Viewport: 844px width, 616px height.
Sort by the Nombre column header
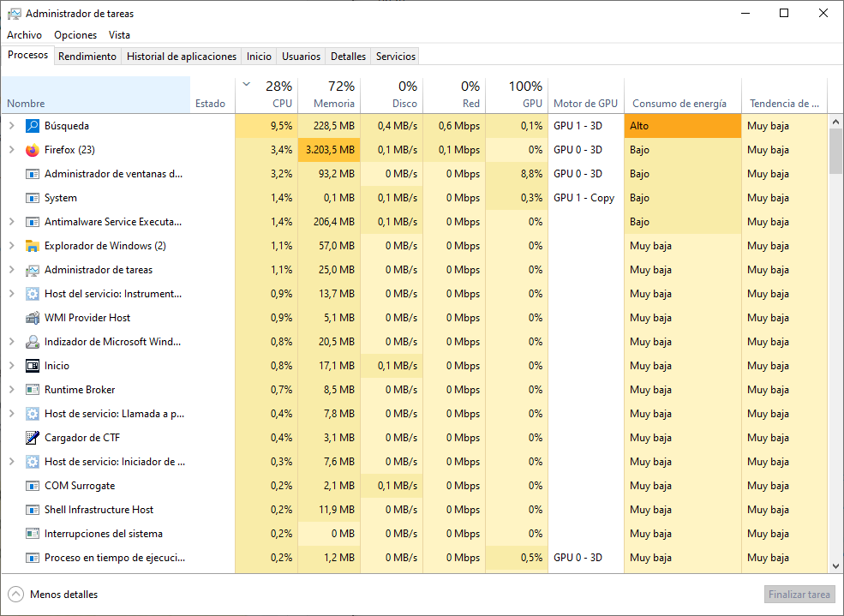pos(96,95)
